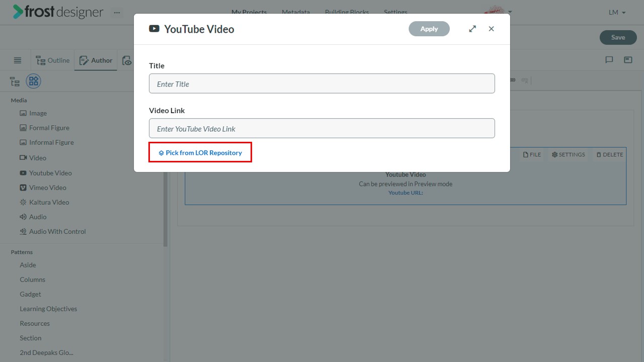Click the Apply button in dialog
The image size is (644, 362).
coord(429,29)
